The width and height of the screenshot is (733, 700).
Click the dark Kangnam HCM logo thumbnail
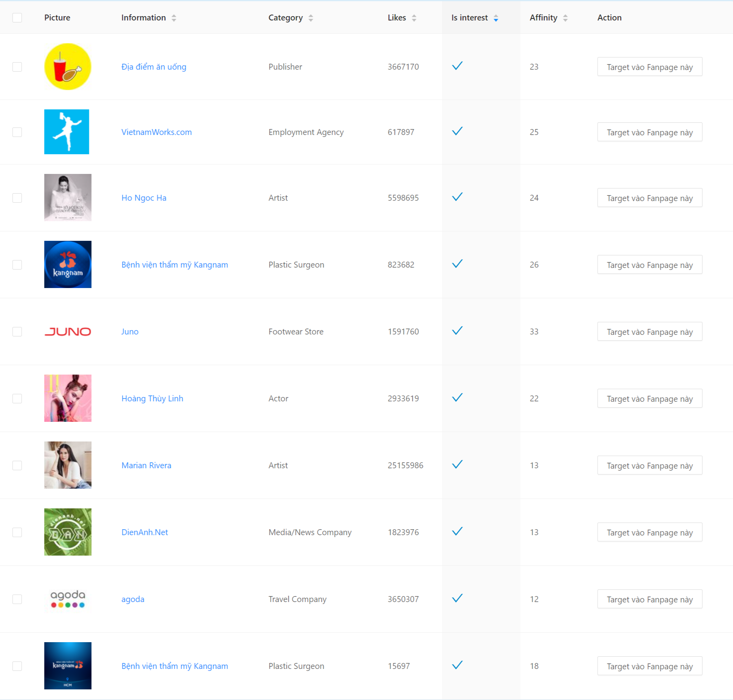[68, 666]
